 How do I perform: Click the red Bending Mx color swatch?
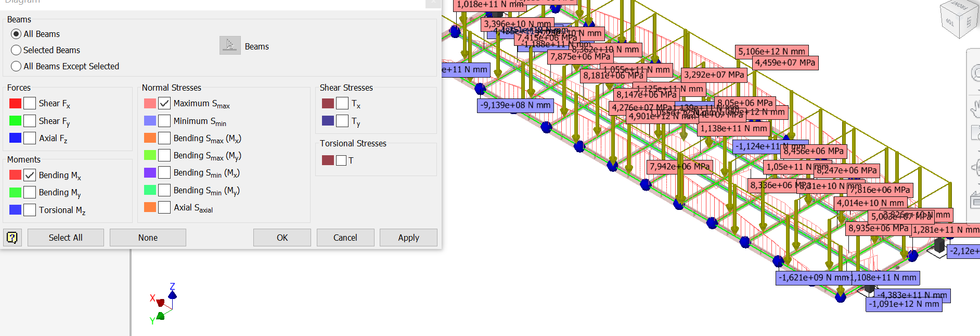point(15,175)
